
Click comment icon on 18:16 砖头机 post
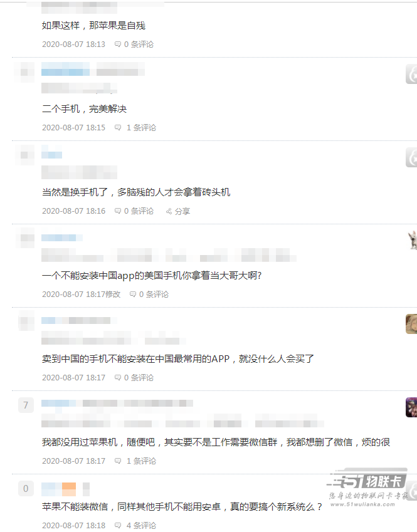(x=117, y=211)
